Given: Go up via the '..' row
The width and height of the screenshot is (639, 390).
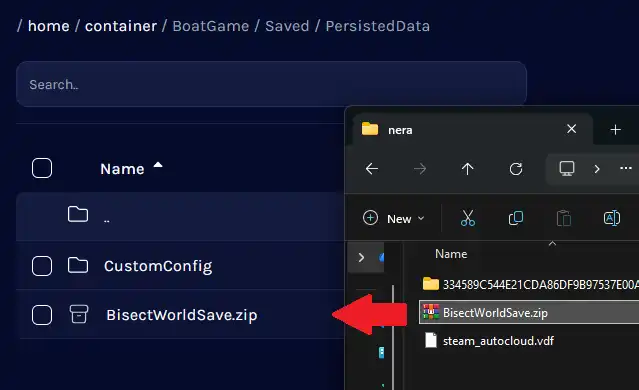Looking at the screenshot, I should [180, 216].
